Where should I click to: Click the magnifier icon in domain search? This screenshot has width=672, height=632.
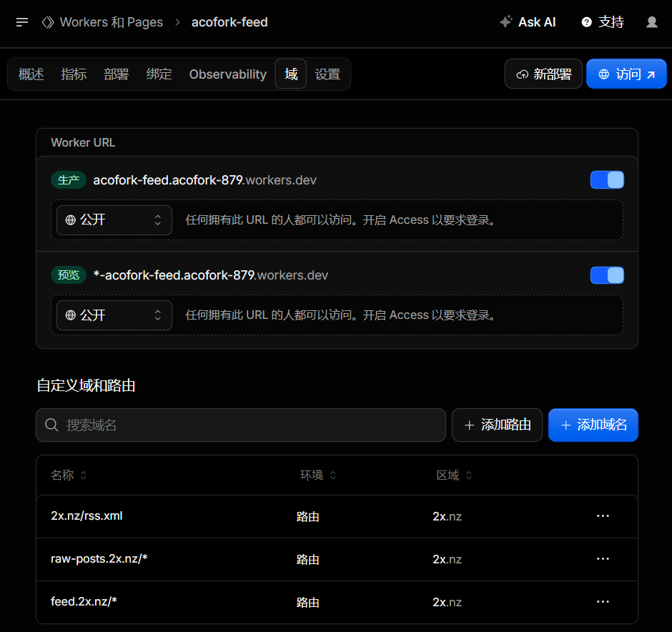52,425
